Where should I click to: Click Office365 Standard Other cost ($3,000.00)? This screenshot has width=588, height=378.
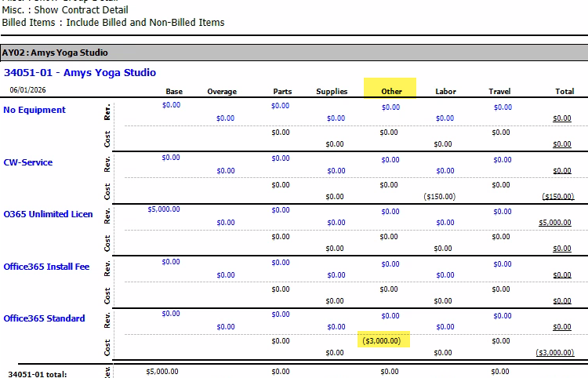382,341
